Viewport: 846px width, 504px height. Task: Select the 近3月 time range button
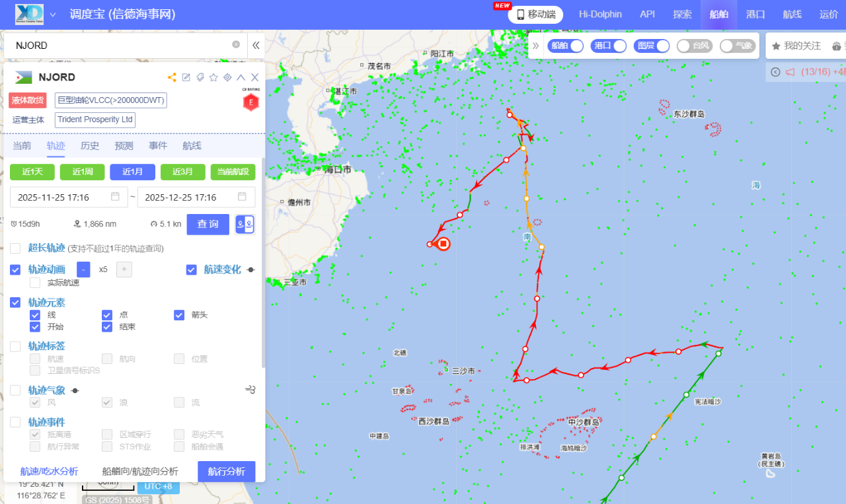[182, 172]
